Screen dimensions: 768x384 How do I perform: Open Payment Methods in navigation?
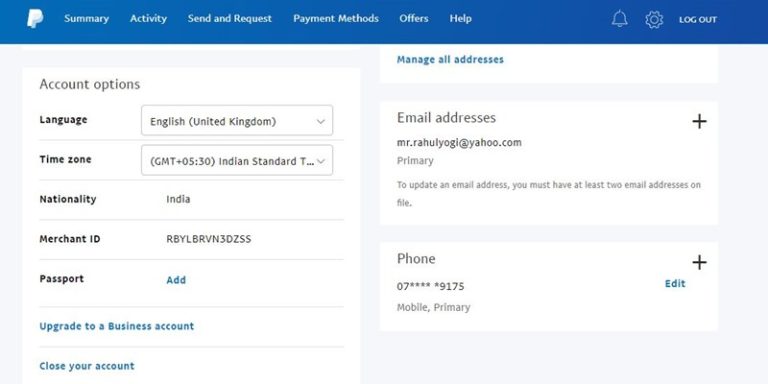pos(336,19)
